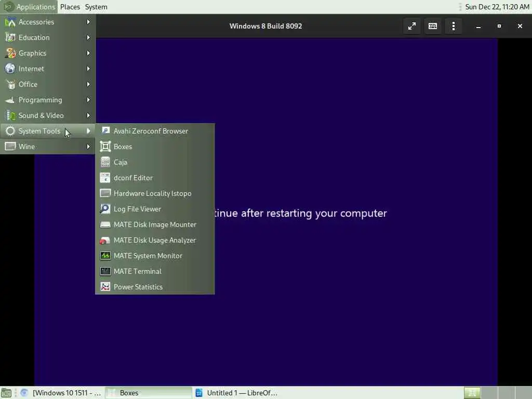Viewport: 532px width, 399px height.
Task: Click the Chromium icon on Windows 10 taskbar item
Action: click(24, 393)
